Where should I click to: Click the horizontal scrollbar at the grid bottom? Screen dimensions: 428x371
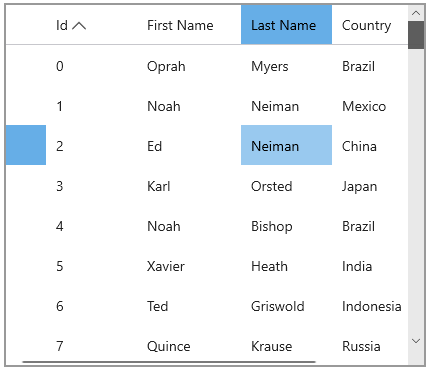click(x=169, y=362)
